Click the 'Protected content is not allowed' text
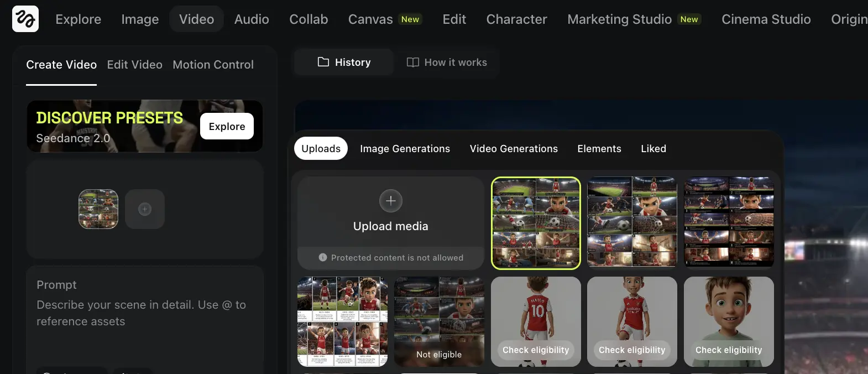 tap(397, 258)
